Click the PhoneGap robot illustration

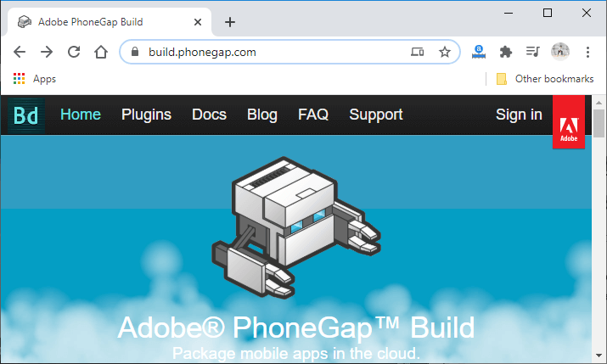(x=295, y=227)
